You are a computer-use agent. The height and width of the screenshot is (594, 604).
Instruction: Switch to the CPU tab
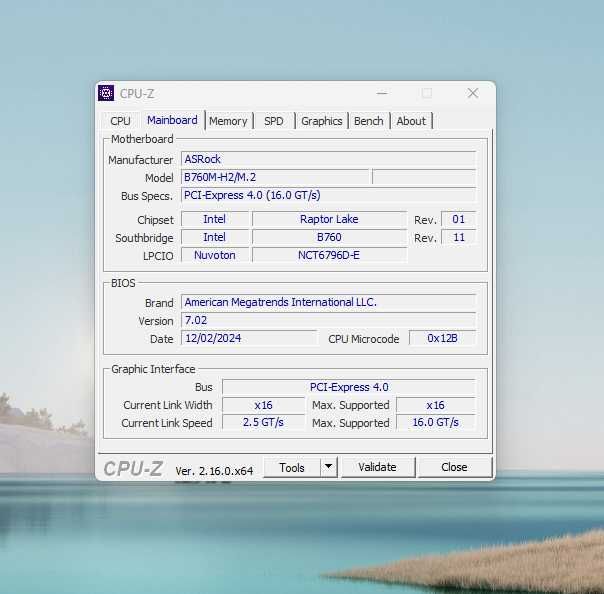pyautogui.click(x=120, y=121)
